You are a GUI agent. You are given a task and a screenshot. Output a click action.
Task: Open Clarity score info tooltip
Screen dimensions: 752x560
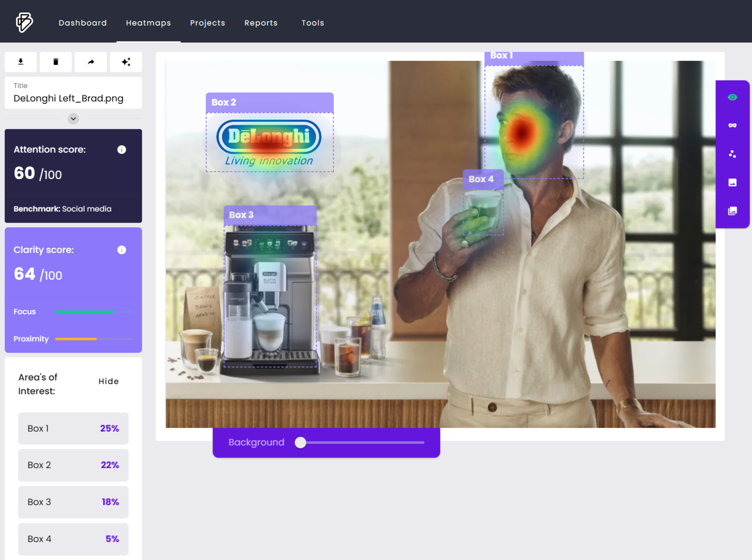(x=121, y=250)
